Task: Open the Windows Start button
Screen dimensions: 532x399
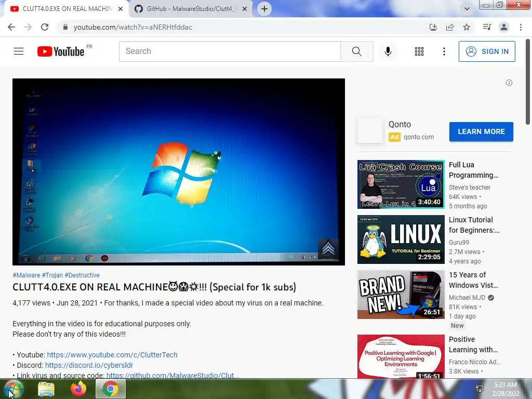Action: 14,389
